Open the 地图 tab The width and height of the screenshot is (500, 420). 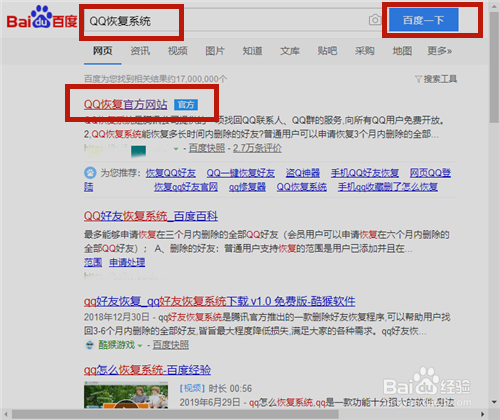(x=402, y=51)
